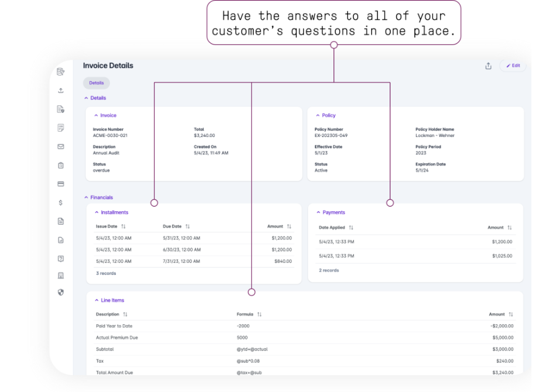
Task: Sort Payments by Date Applied
Action: (x=351, y=228)
